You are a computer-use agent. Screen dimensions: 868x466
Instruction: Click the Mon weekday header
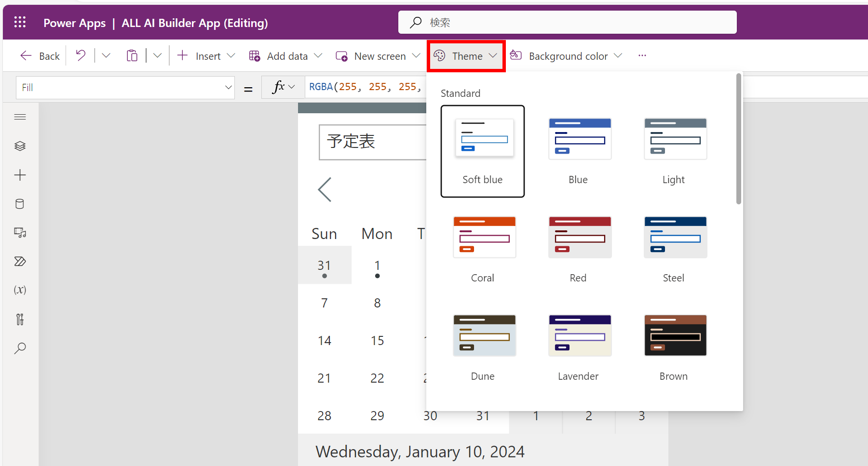click(x=377, y=234)
